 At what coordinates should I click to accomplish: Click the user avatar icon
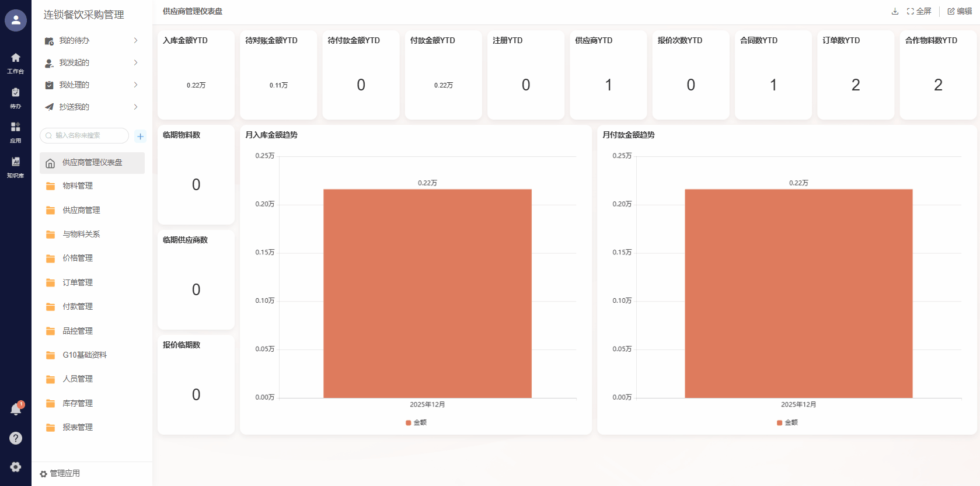(16, 20)
